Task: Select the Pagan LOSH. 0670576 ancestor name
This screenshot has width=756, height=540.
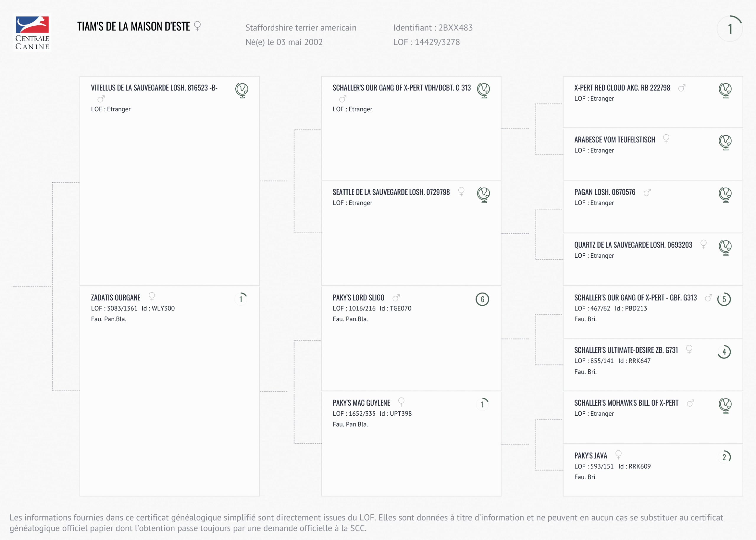Action: click(605, 192)
